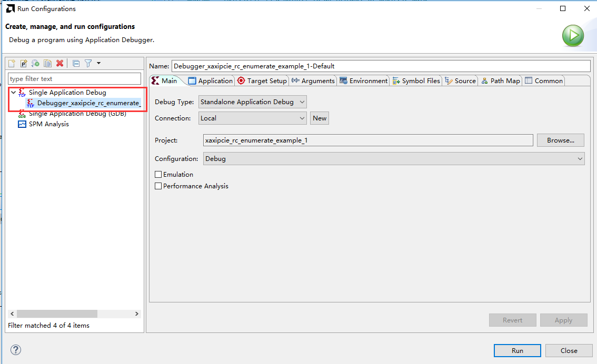
Task: Click the Run button
Action: pos(518,351)
